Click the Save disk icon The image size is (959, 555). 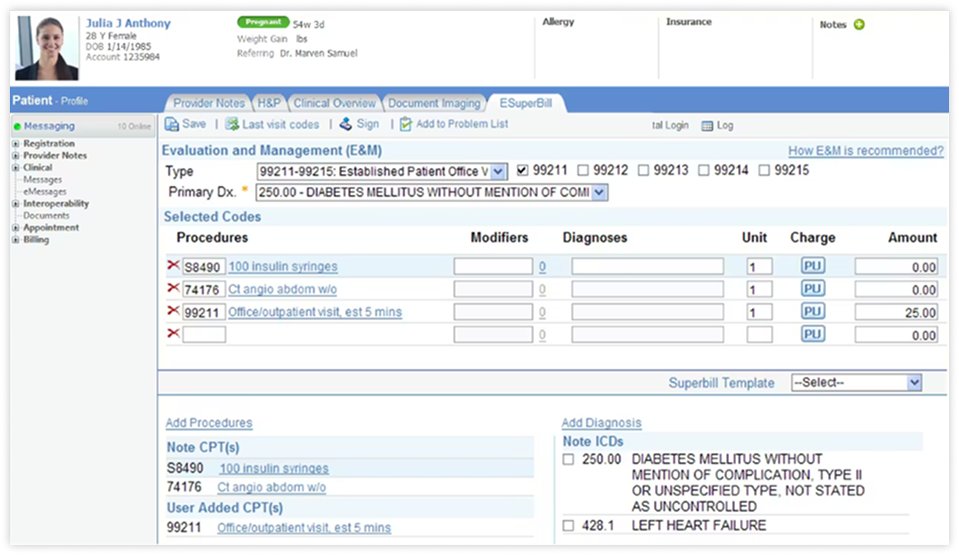click(171, 124)
